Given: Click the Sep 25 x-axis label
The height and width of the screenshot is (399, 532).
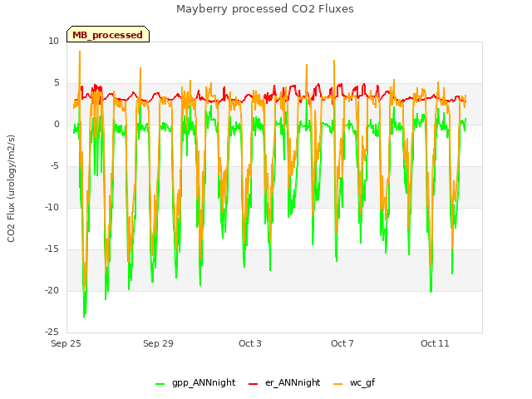Looking at the screenshot, I should click(x=66, y=343).
